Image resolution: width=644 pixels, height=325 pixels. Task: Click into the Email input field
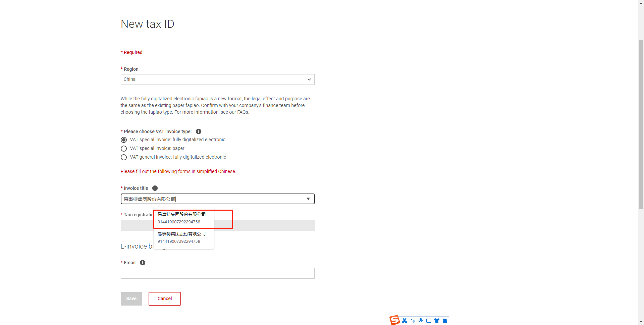tap(217, 273)
